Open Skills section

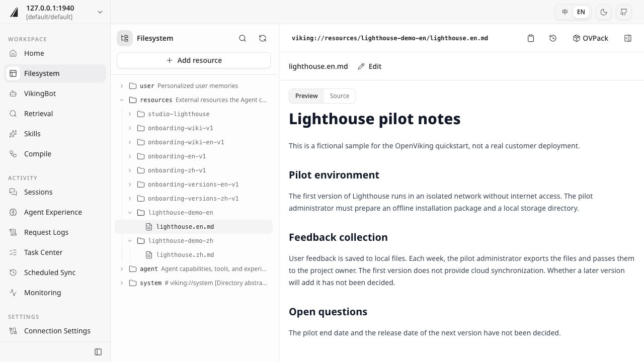pyautogui.click(x=55, y=134)
